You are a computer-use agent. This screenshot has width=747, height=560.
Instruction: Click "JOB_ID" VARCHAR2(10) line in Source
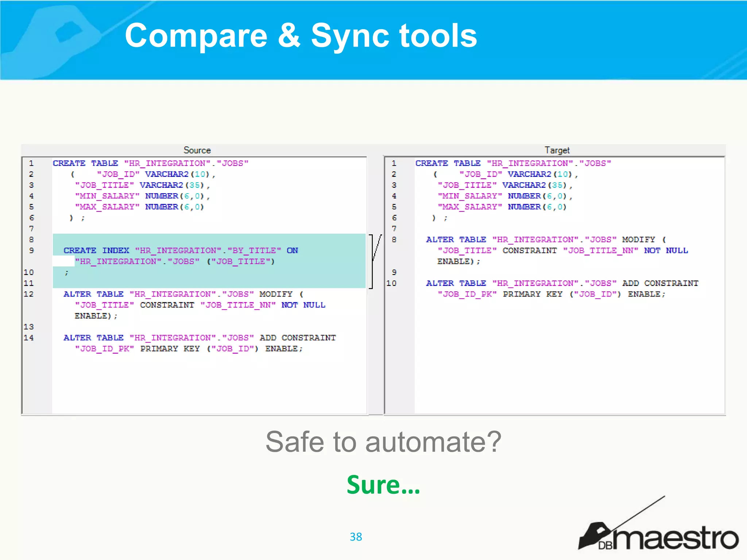143,174
